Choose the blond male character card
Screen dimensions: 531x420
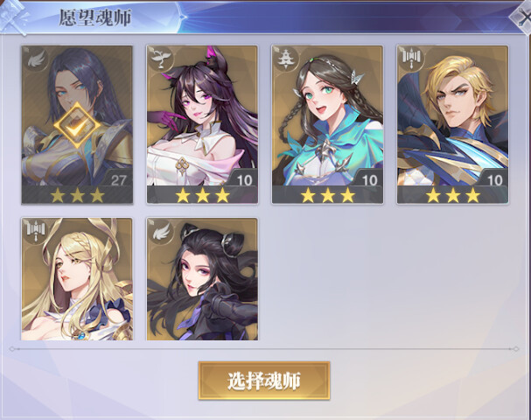coord(452,124)
